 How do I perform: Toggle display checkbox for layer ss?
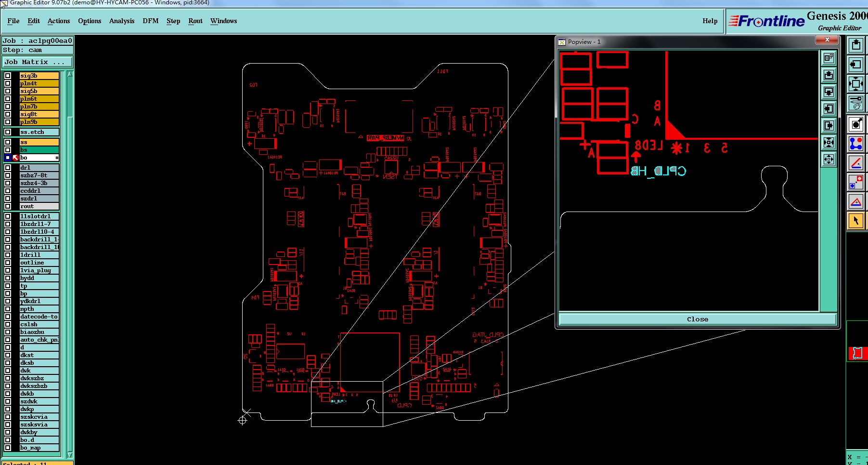[x=8, y=142]
